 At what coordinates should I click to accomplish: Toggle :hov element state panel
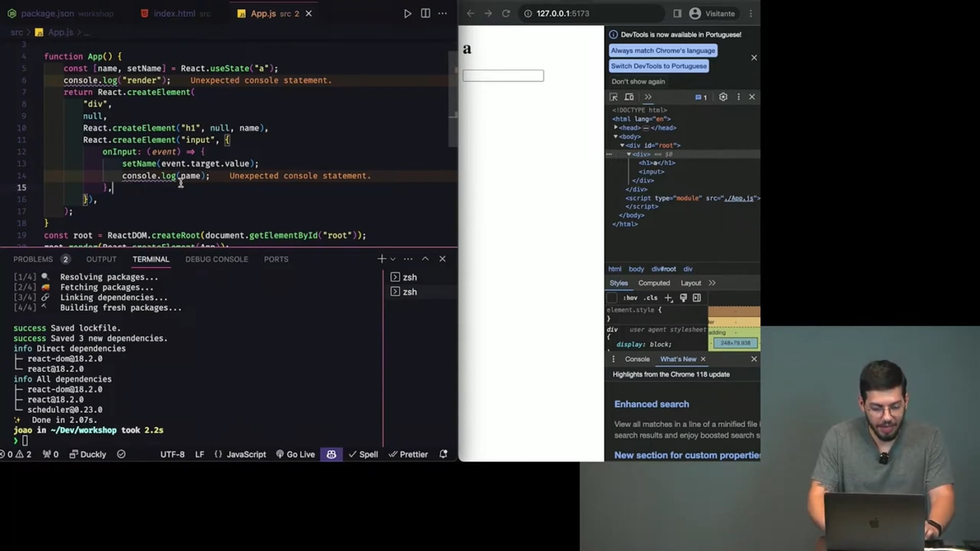coord(630,298)
